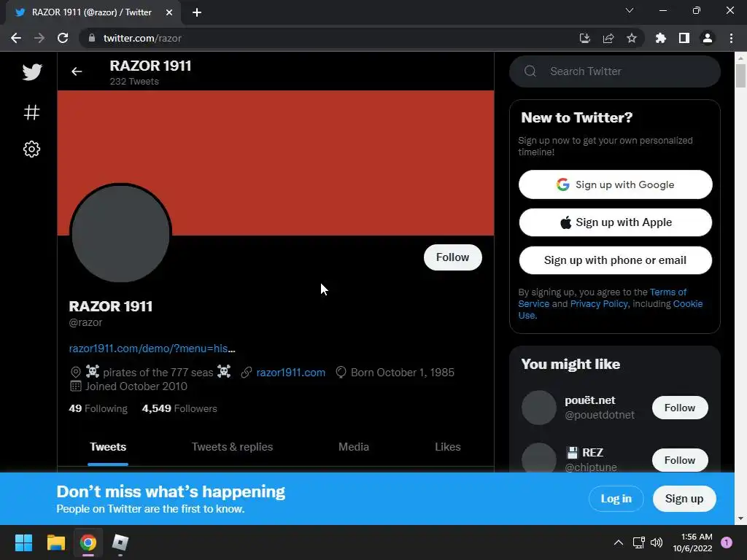Expand the tab search chevron
Image resolution: width=747 pixels, height=560 pixels.
point(630,10)
